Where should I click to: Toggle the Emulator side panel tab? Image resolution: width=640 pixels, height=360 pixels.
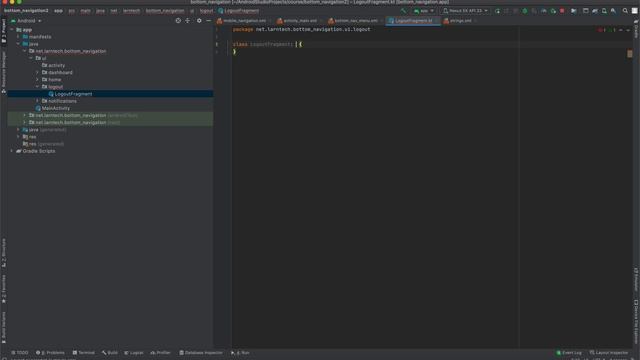[x=636, y=280]
